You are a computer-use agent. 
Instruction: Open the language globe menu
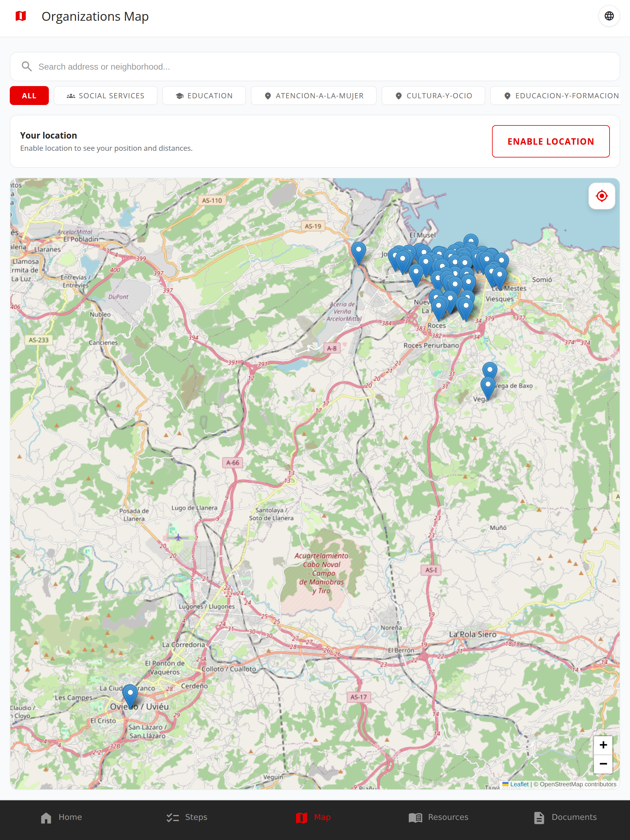coord(609,16)
